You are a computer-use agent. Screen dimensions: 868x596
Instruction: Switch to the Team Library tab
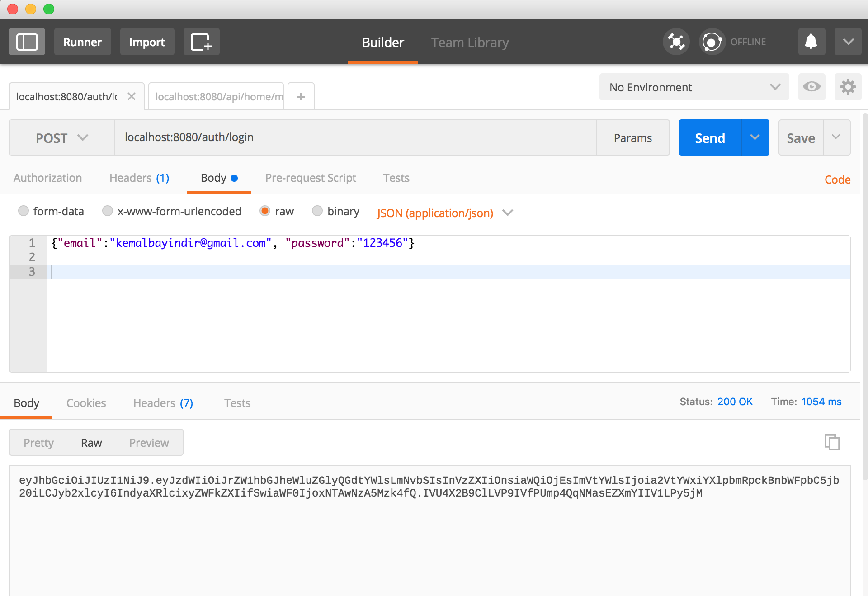(470, 43)
